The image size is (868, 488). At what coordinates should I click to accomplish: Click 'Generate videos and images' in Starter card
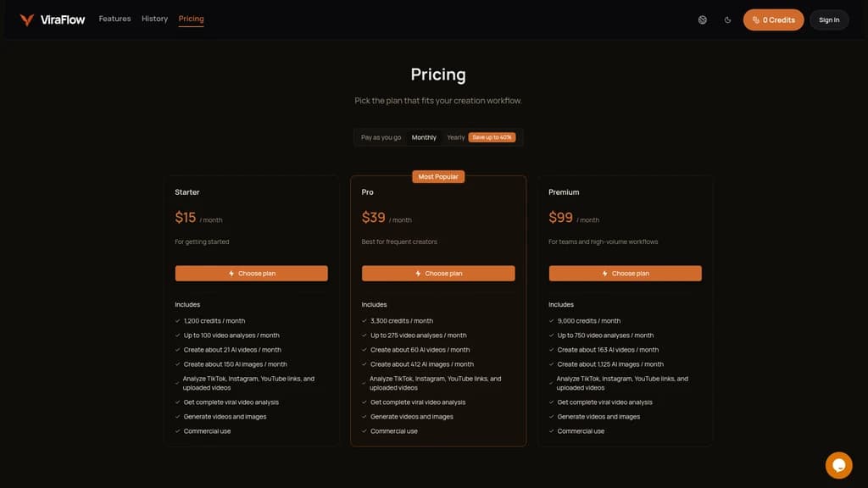(x=225, y=417)
